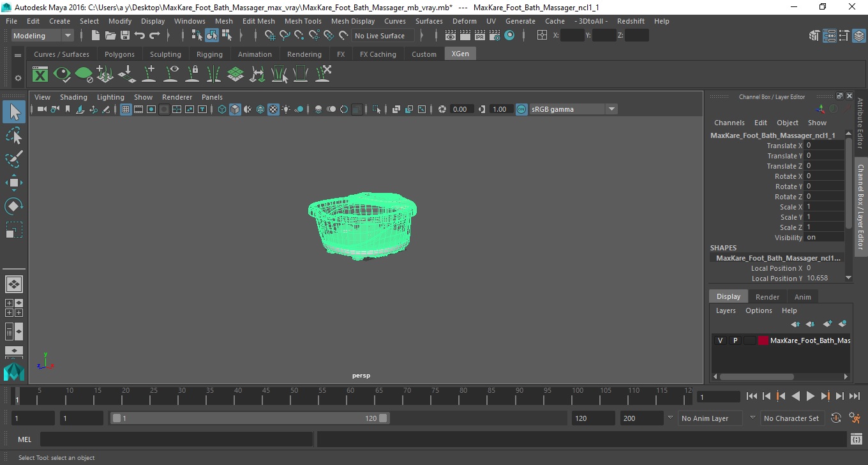Click XGen delete guides X icon
Viewport: 868px width, 465px height.
point(322,74)
